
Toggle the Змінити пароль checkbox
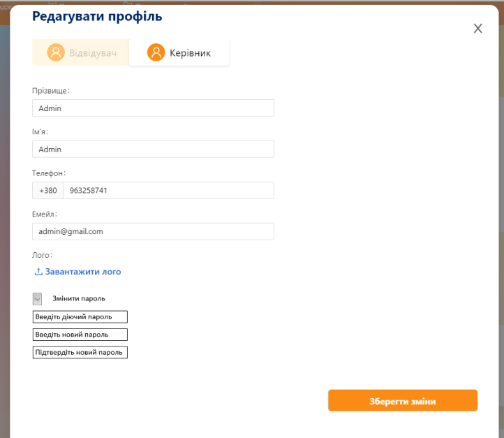pos(37,299)
